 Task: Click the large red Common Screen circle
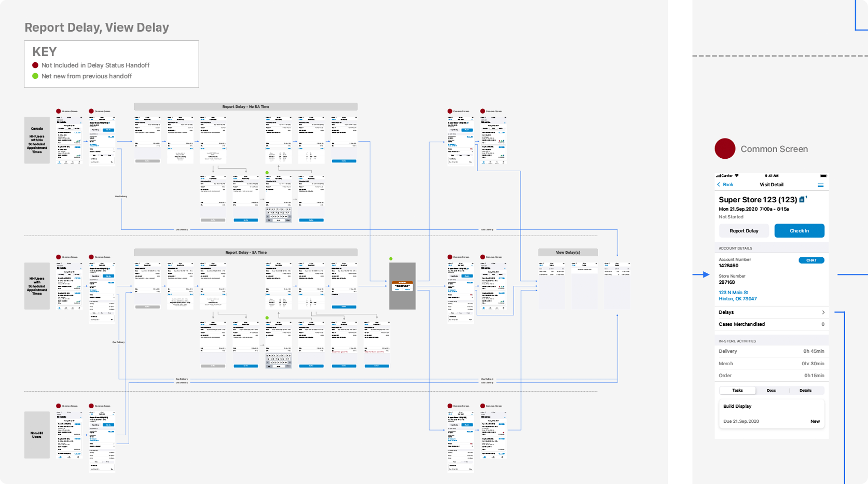point(725,149)
